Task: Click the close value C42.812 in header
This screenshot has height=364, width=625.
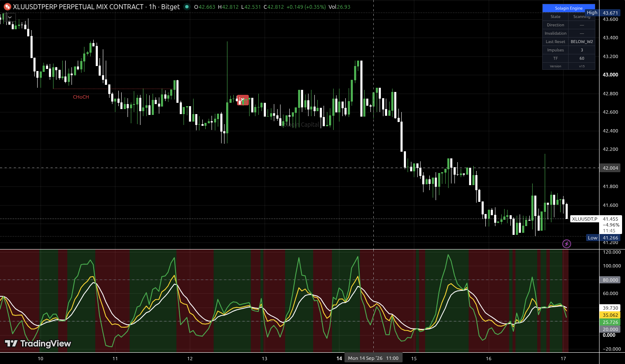Action: pyautogui.click(x=274, y=7)
